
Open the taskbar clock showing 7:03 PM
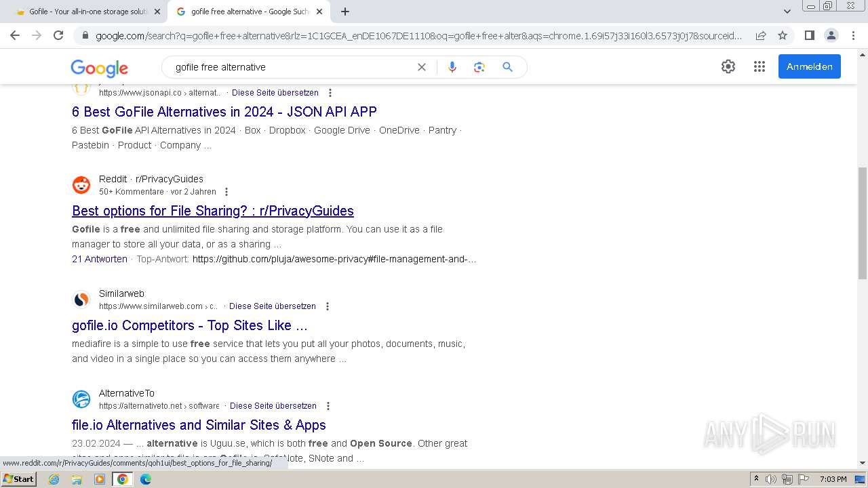(833, 479)
